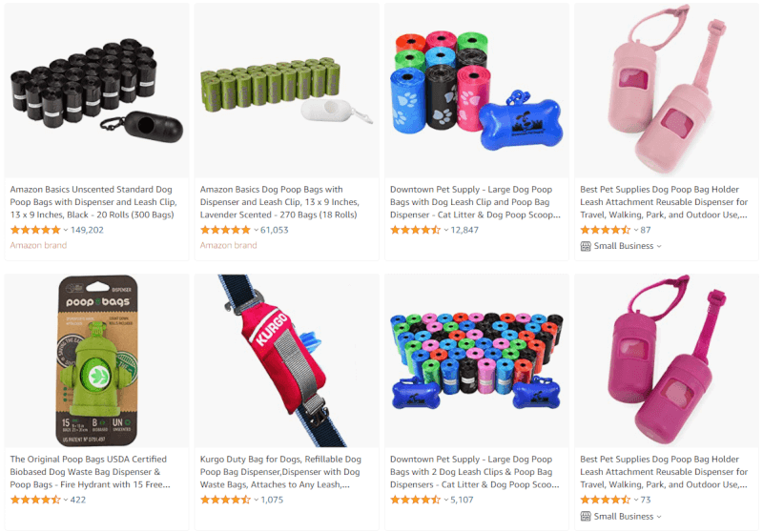
Task: Click the star rating of Amazon Basics Unscented bags
Action: tap(35, 230)
